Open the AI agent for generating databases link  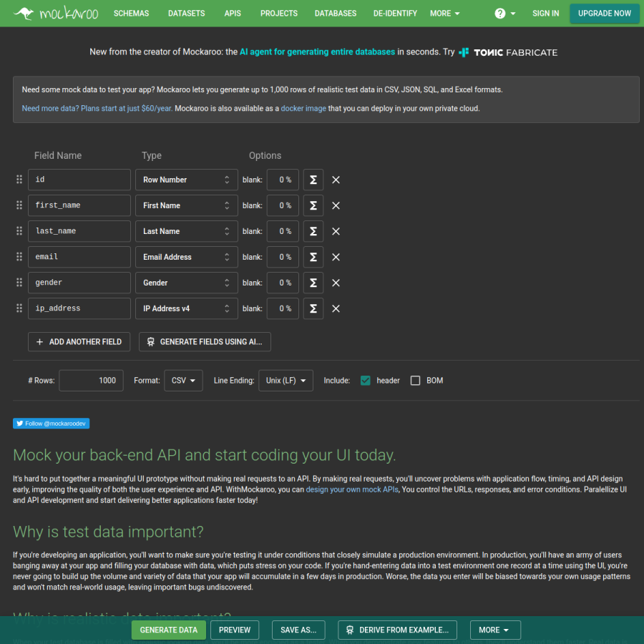click(x=317, y=52)
